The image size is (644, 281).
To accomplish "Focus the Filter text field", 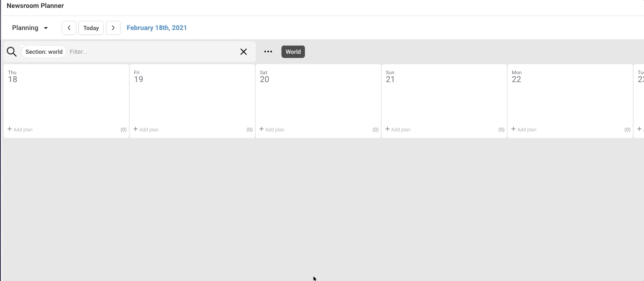I will tap(150, 52).
